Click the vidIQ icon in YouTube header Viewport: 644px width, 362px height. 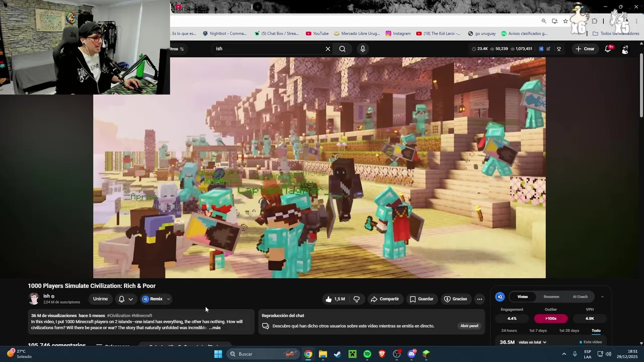[x=541, y=49]
